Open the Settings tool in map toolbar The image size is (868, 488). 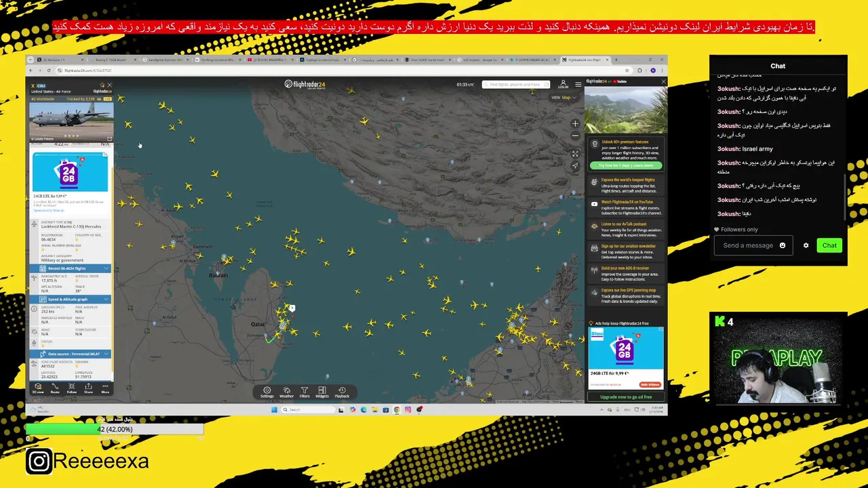pos(267,392)
